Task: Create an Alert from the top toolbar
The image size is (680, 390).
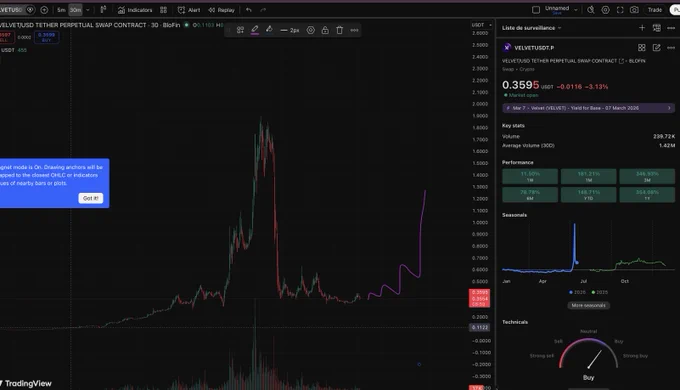Action: tap(189, 10)
